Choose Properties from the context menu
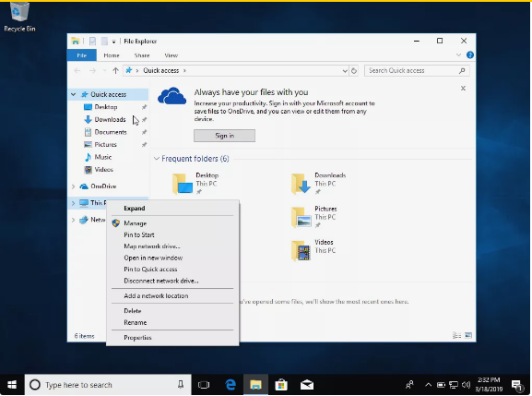532x396 pixels. click(137, 338)
